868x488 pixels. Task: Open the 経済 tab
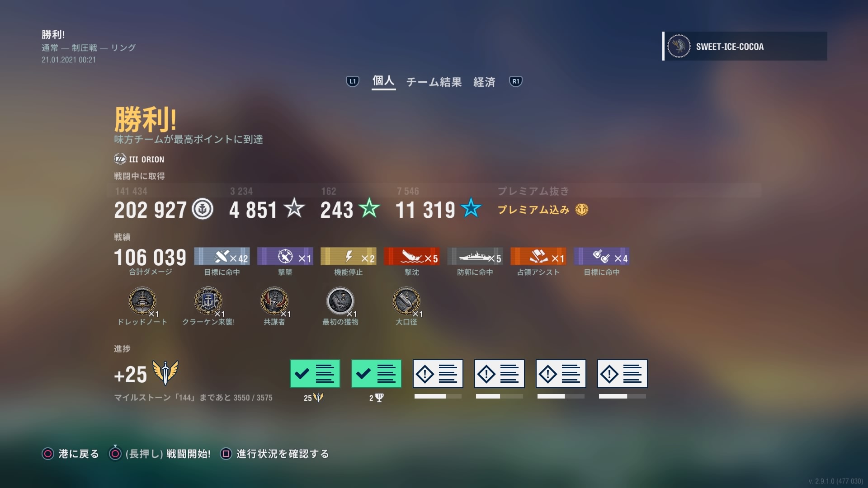(x=484, y=82)
